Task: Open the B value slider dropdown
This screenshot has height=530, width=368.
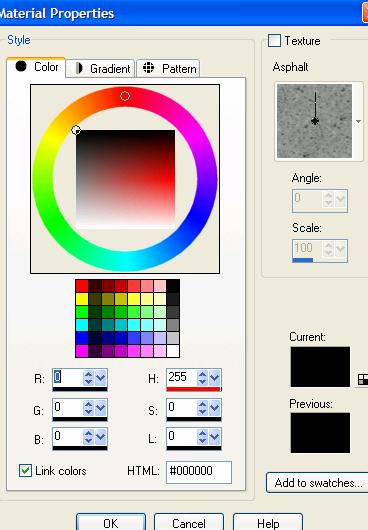Action: (x=101, y=437)
